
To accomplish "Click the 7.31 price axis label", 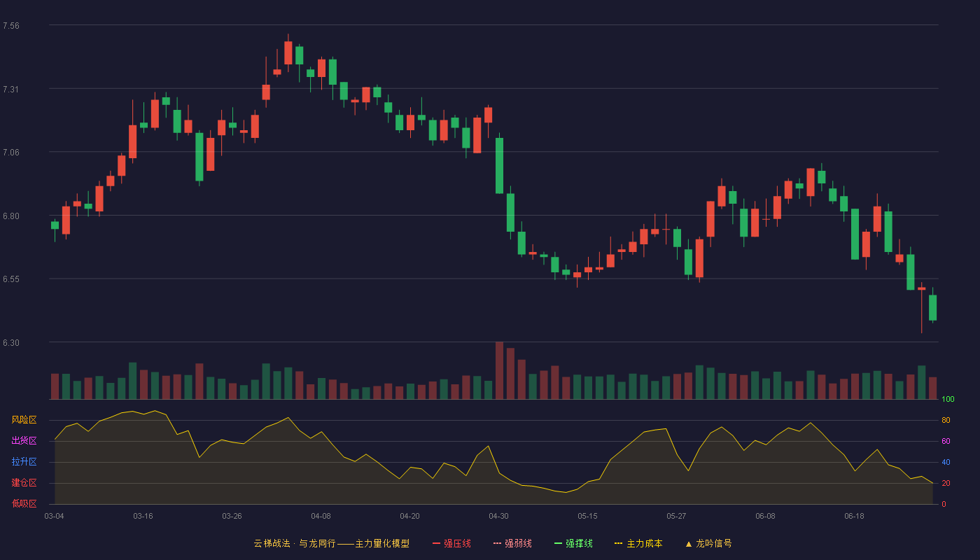I will click(x=11, y=90).
